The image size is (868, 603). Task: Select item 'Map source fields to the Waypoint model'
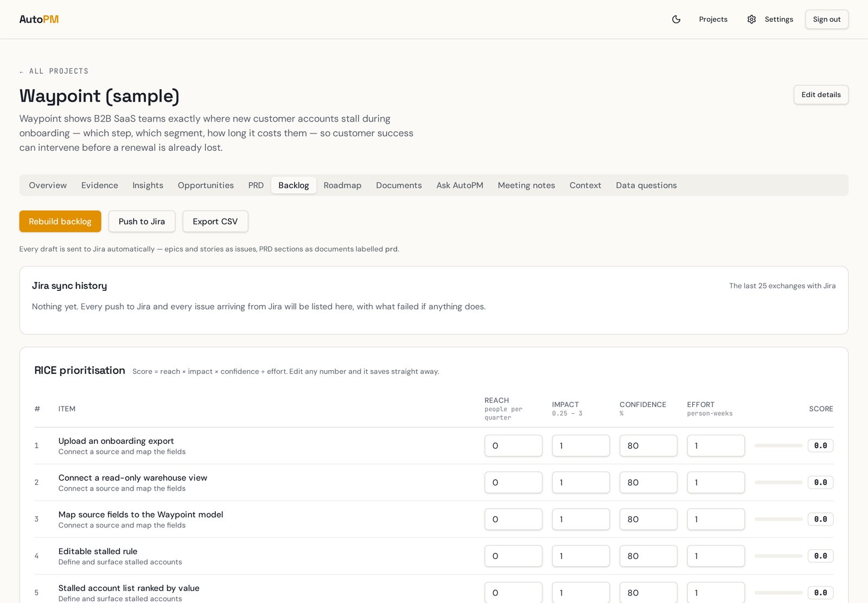(141, 515)
